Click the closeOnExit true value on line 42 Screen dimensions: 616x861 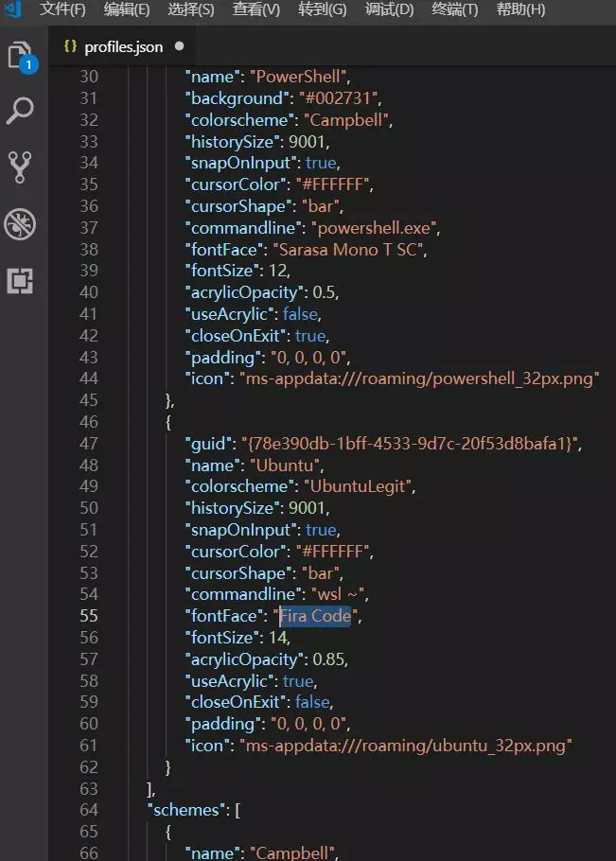(310, 335)
